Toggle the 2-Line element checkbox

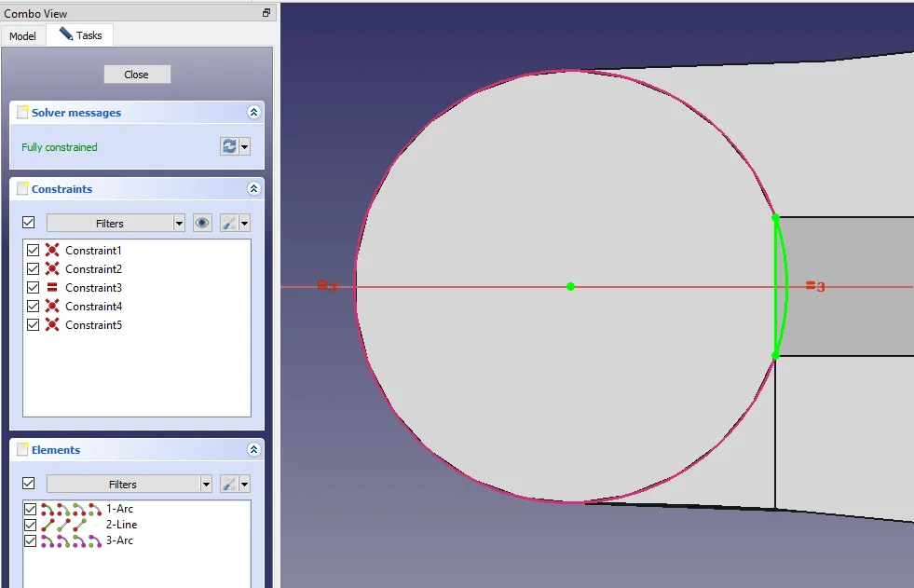click(31, 525)
